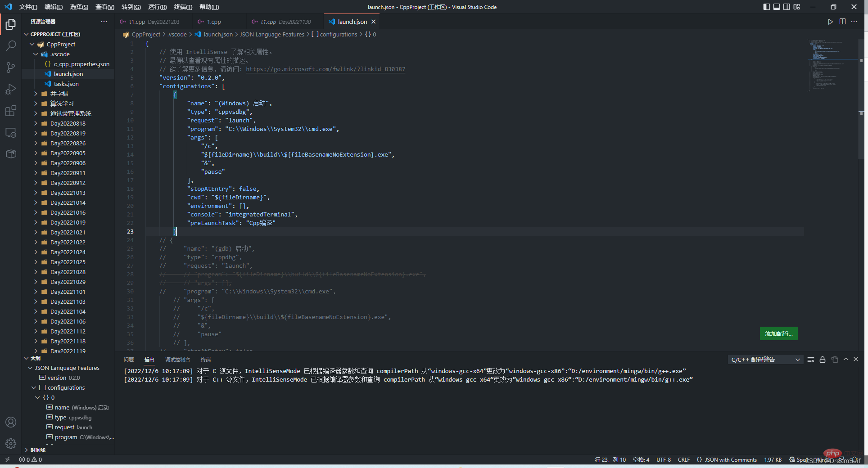The image size is (868, 468).
Task: Click the Run file play icon
Action: (x=830, y=22)
